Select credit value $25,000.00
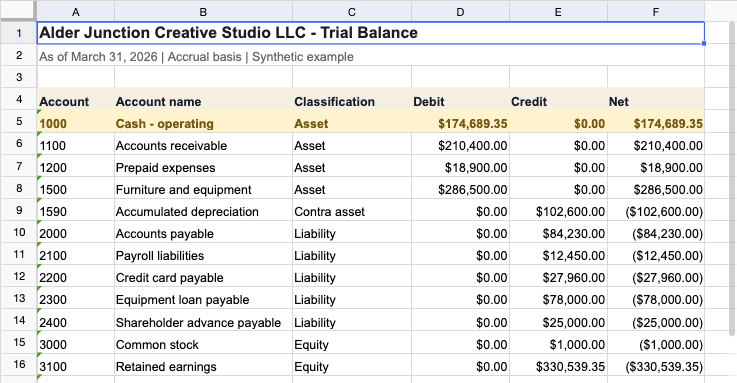Image resolution: width=737 pixels, height=383 pixels. click(x=558, y=321)
